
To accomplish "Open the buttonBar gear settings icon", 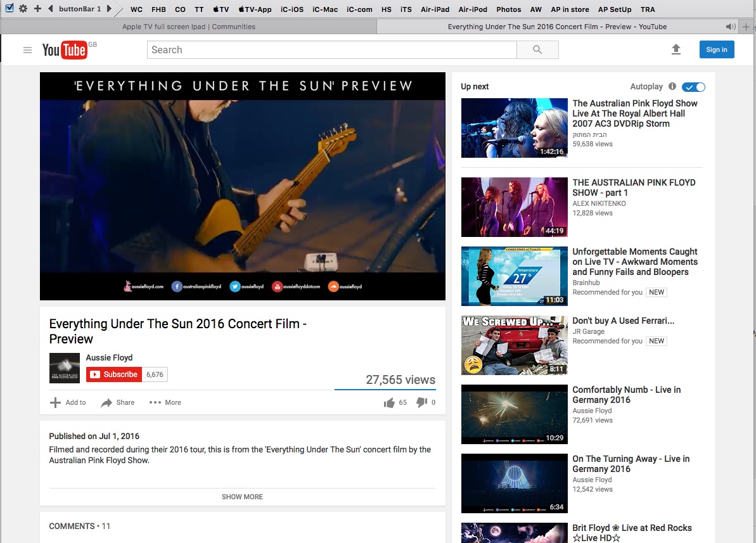I will tap(23, 9).
